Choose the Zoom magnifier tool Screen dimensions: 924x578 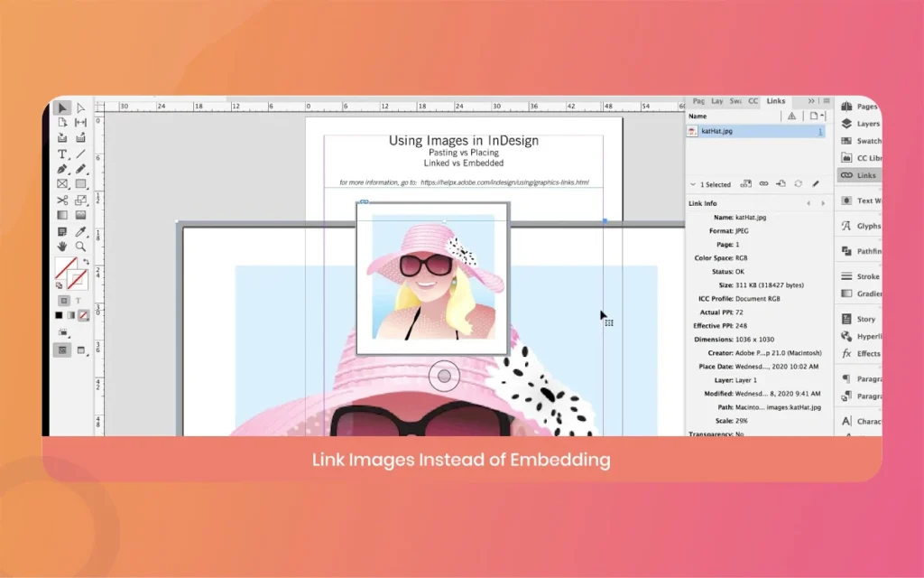[80, 246]
